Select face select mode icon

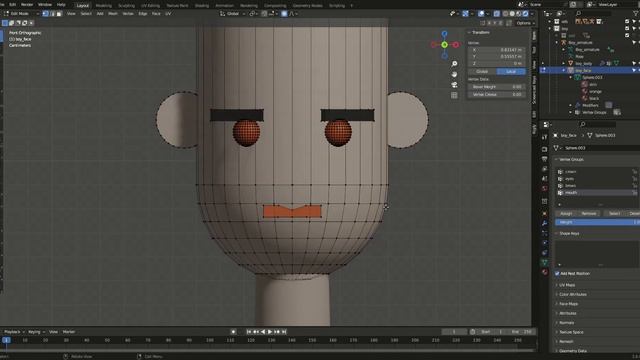[x=59, y=13]
